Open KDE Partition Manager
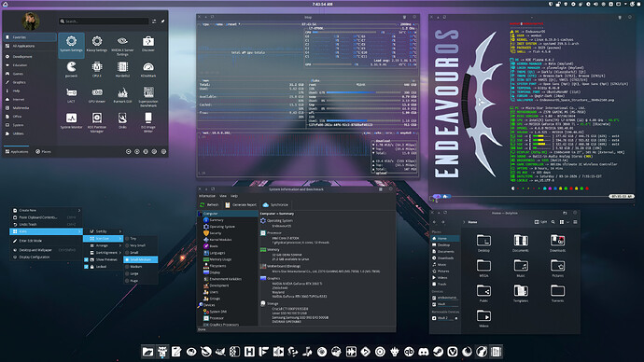The image size is (644, 362). (x=97, y=123)
